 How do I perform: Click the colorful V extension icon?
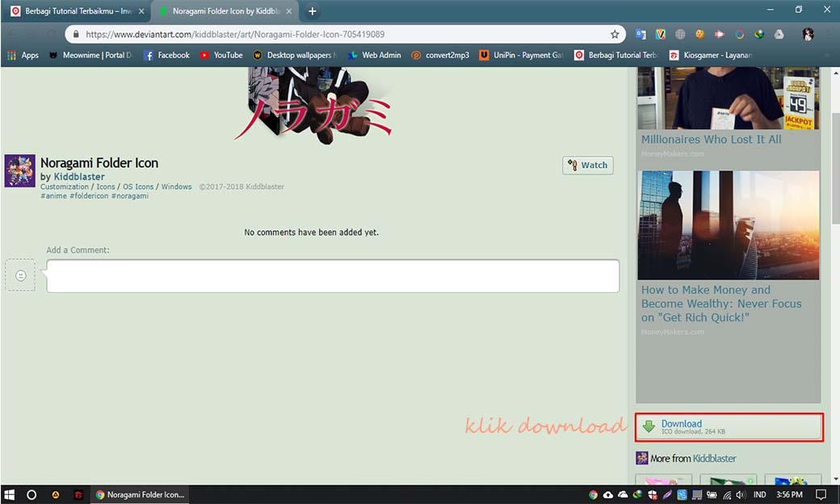[661, 34]
